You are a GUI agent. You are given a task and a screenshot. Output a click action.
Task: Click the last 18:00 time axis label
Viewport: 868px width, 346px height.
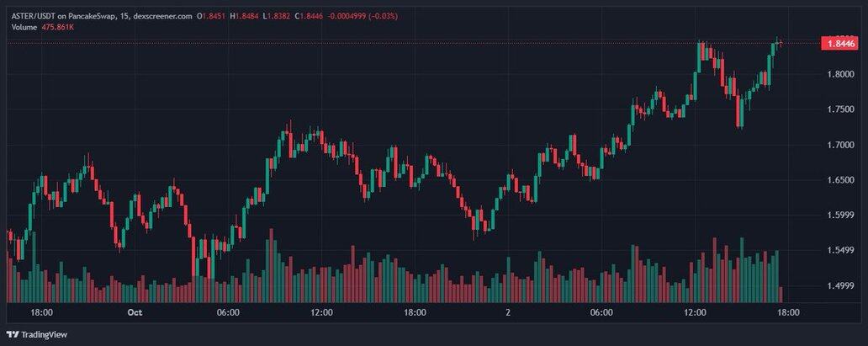(786, 311)
